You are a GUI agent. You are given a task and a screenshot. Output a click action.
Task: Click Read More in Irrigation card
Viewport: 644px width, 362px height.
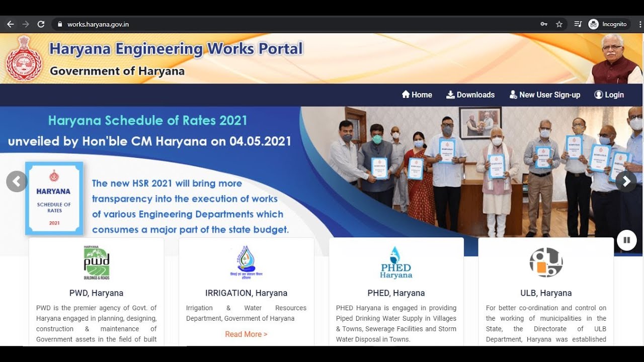coord(246,334)
